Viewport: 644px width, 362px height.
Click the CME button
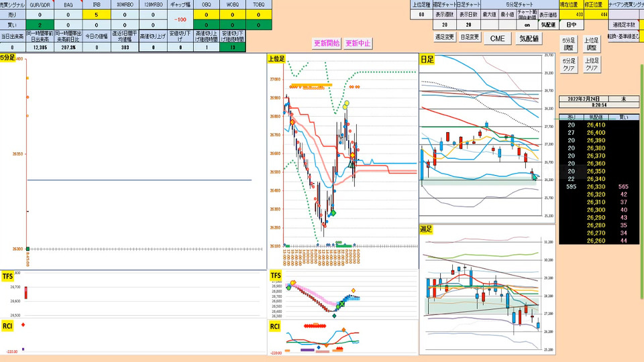click(497, 39)
